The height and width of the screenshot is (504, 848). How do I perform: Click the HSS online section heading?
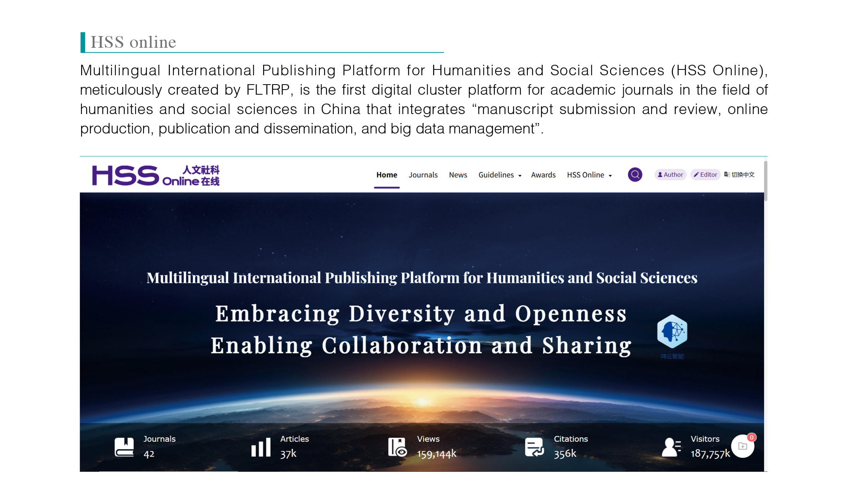pyautogui.click(x=133, y=42)
